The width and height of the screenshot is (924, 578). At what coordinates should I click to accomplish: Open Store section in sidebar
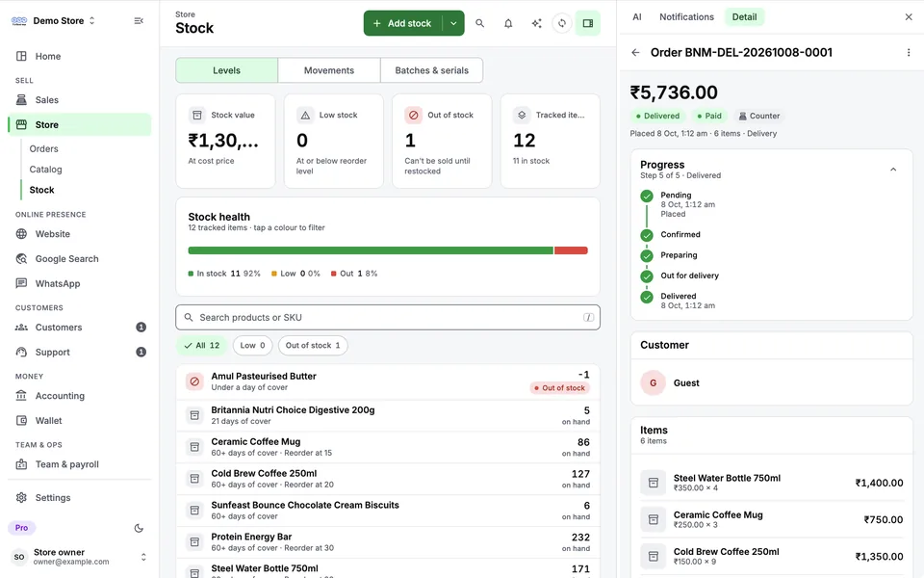tap(80, 124)
